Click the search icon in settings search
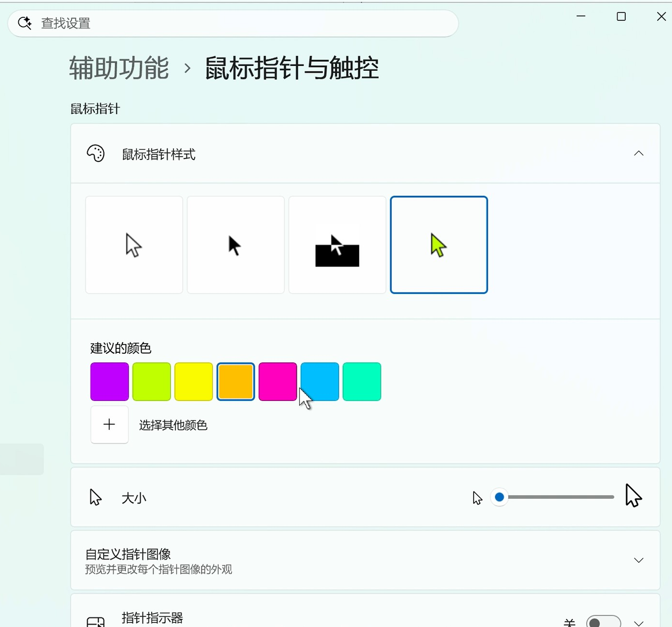 25,23
